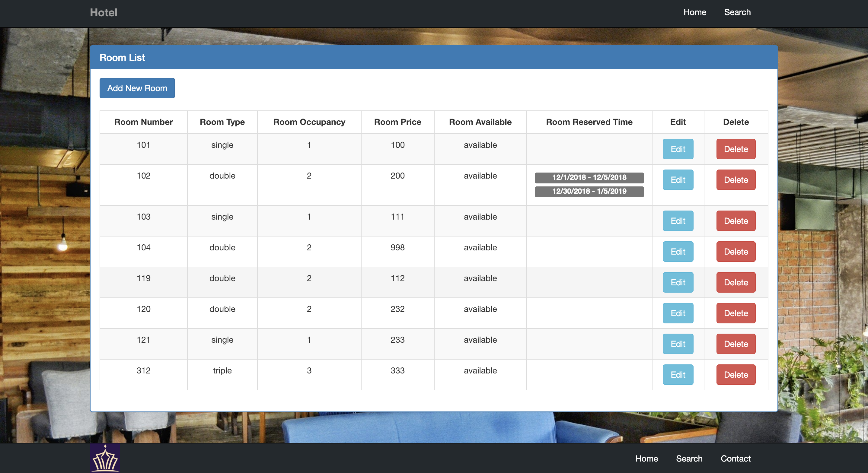Go to Search from footer links
Viewport: 868px width, 473px height.
click(689, 458)
